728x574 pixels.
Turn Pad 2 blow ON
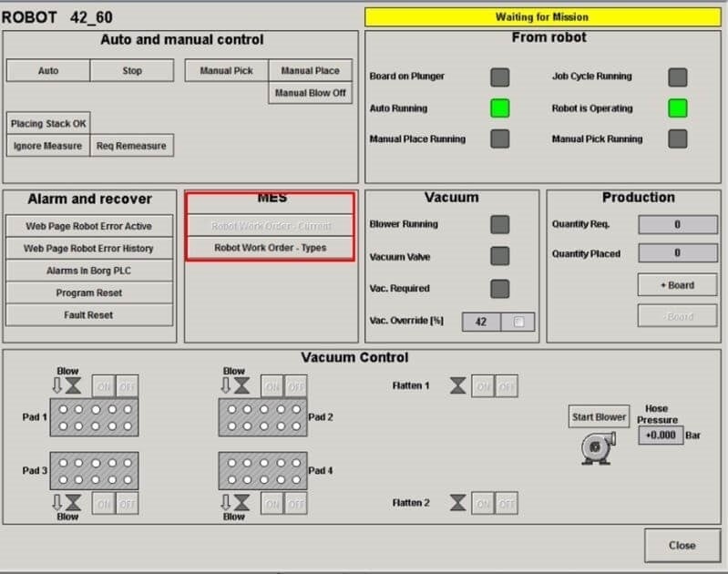pyautogui.click(x=272, y=386)
